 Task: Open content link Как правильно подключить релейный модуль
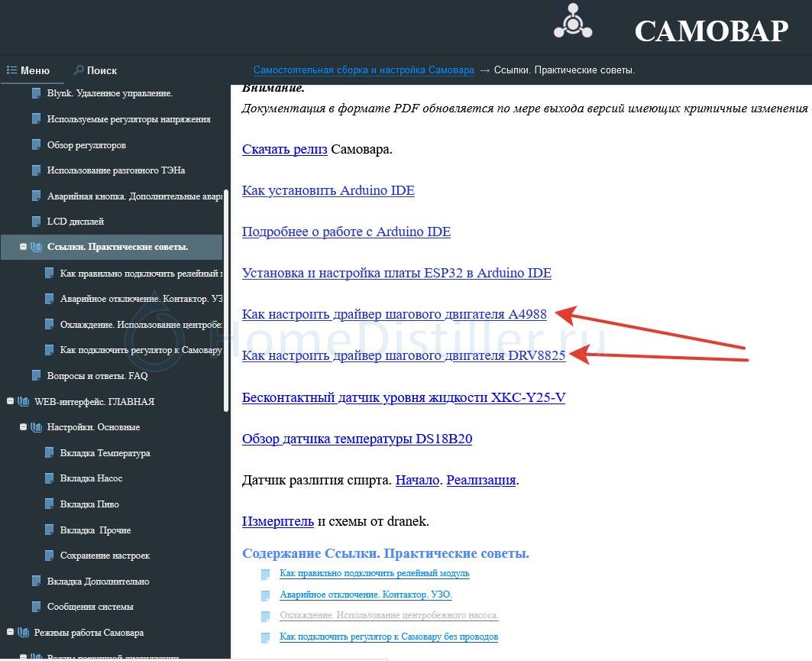click(374, 573)
